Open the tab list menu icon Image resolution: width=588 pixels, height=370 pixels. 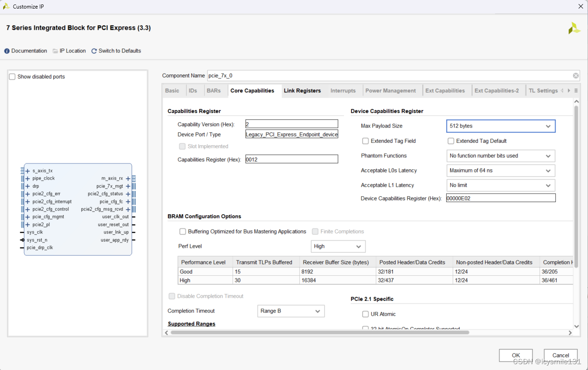[x=576, y=91]
